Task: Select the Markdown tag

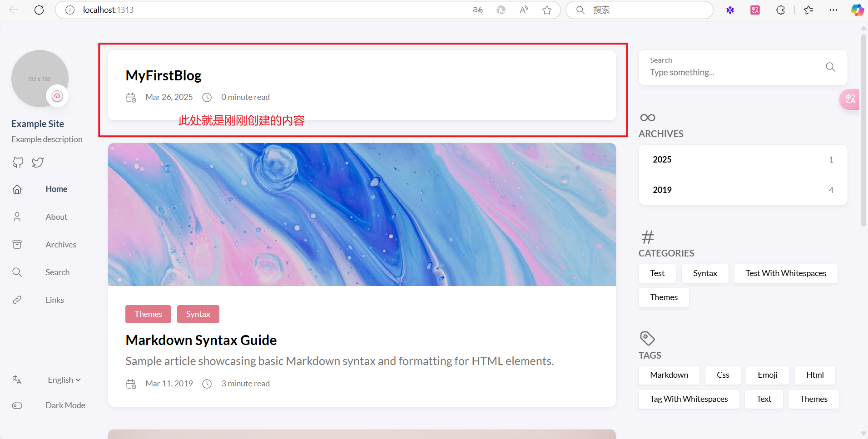Action: [669, 375]
